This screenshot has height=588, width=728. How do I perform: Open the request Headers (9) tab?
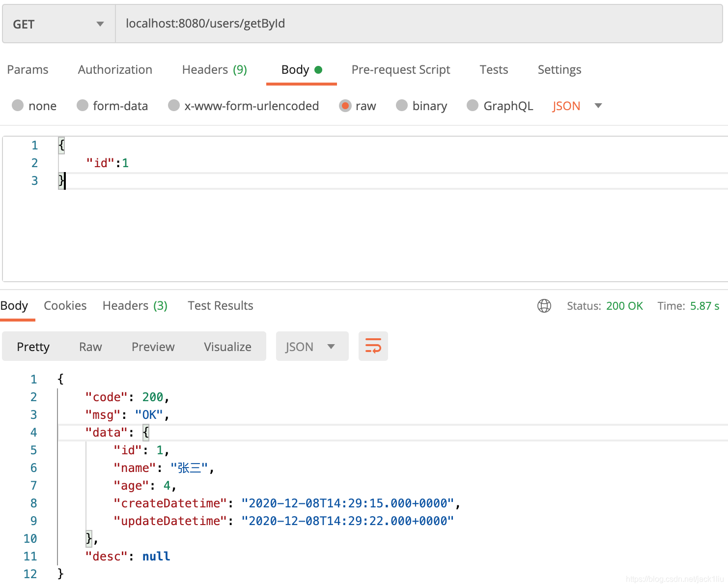point(215,70)
